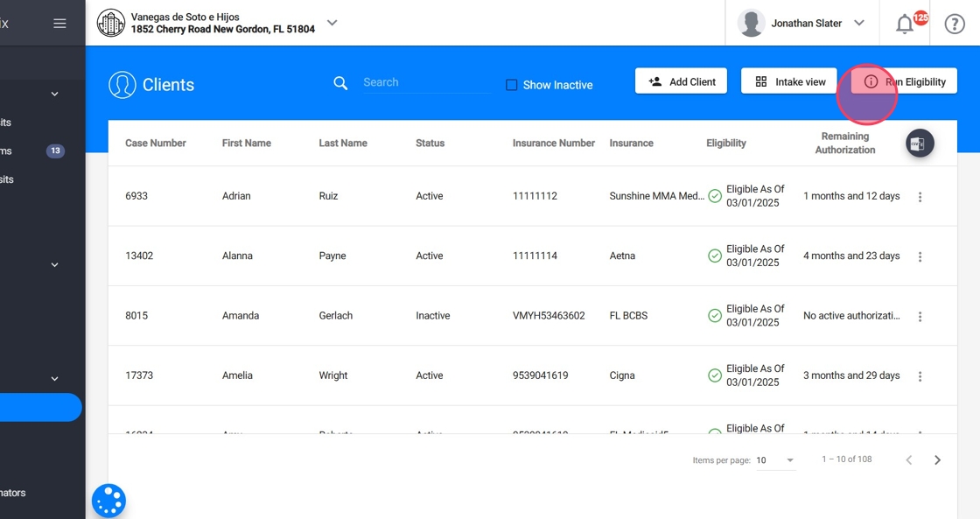980x519 pixels.
Task: Switch to Intake view
Action: pos(789,81)
